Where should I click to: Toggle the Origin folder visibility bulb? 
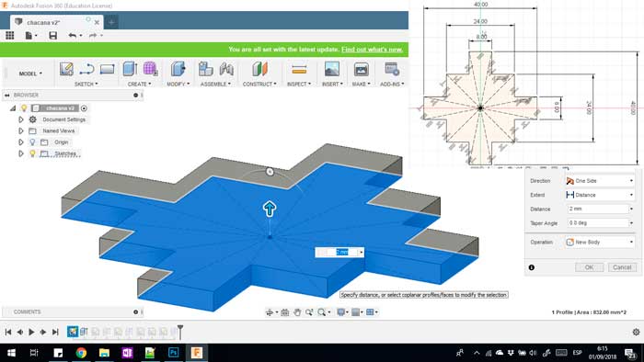point(32,142)
